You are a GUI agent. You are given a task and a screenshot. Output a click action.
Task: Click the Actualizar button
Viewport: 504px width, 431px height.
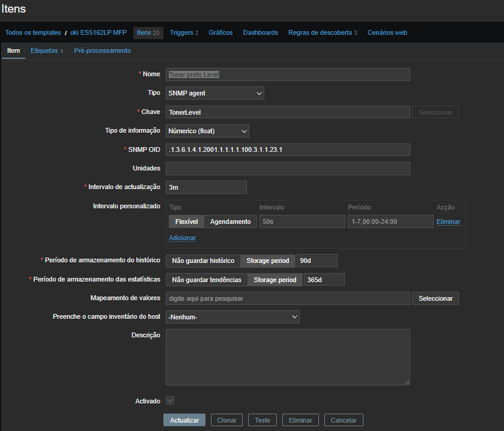184,420
